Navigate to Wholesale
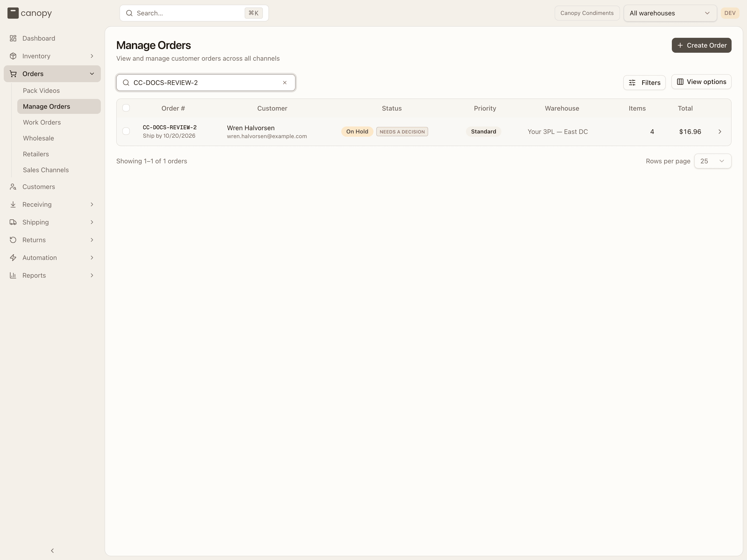Image resolution: width=747 pixels, height=560 pixels. click(59, 138)
